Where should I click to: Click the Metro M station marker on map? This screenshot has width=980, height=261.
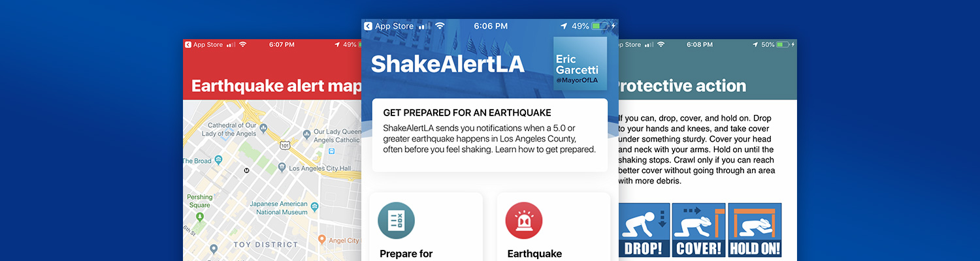pos(246,170)
